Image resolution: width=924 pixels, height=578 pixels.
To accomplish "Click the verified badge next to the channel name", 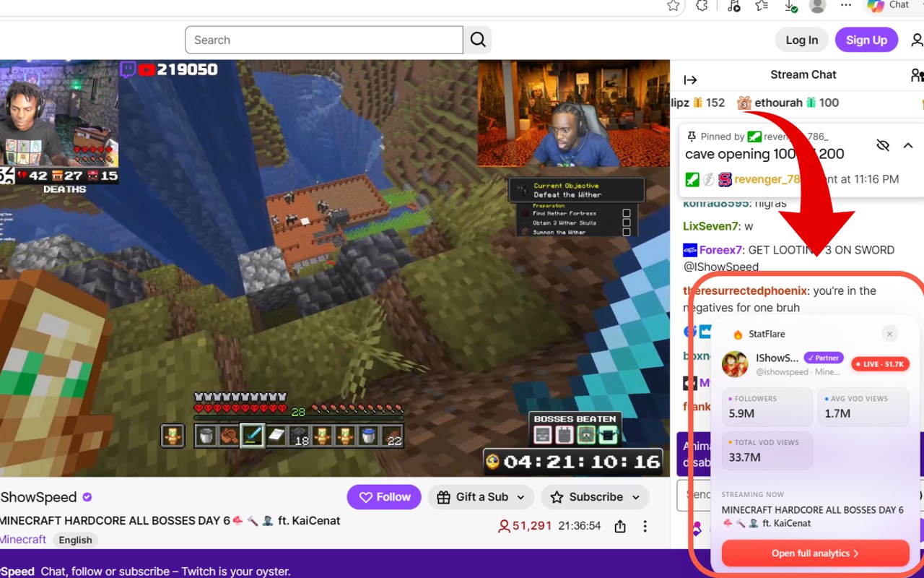I will coord(87,497).
